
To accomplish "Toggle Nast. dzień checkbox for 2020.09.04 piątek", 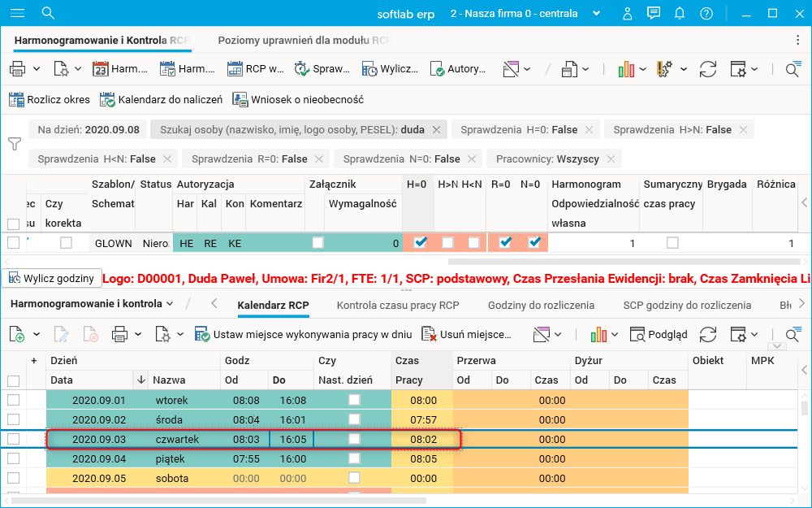I will 354,458.
